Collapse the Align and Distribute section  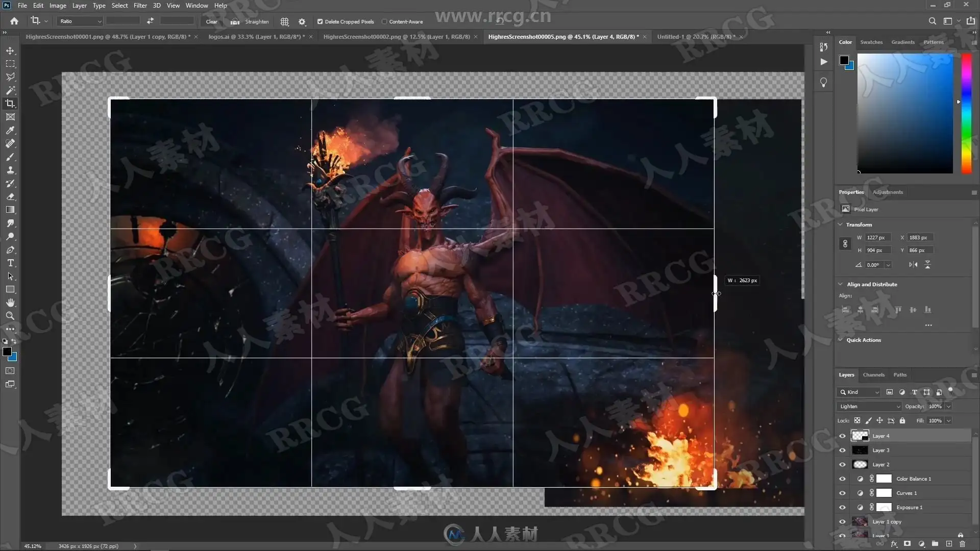(x=840, y=284)
